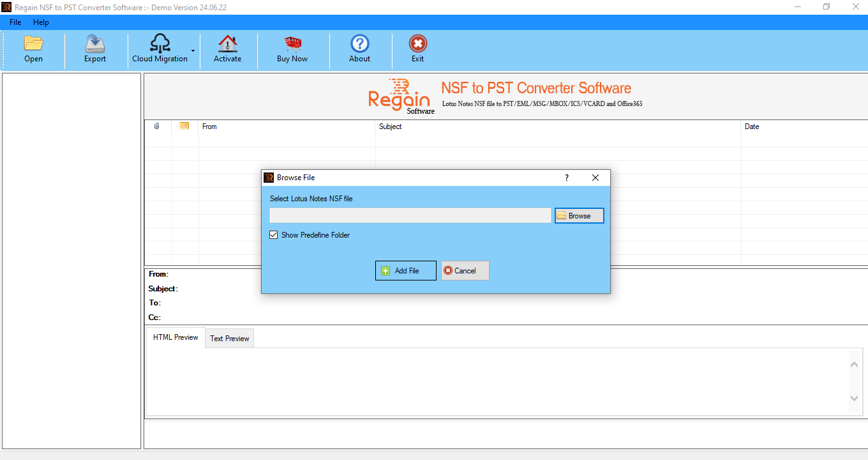Screen dimensions: 868x460
Task: Uncheck Show Predefine Folder checkbox
Action: (x=274, y=235)
